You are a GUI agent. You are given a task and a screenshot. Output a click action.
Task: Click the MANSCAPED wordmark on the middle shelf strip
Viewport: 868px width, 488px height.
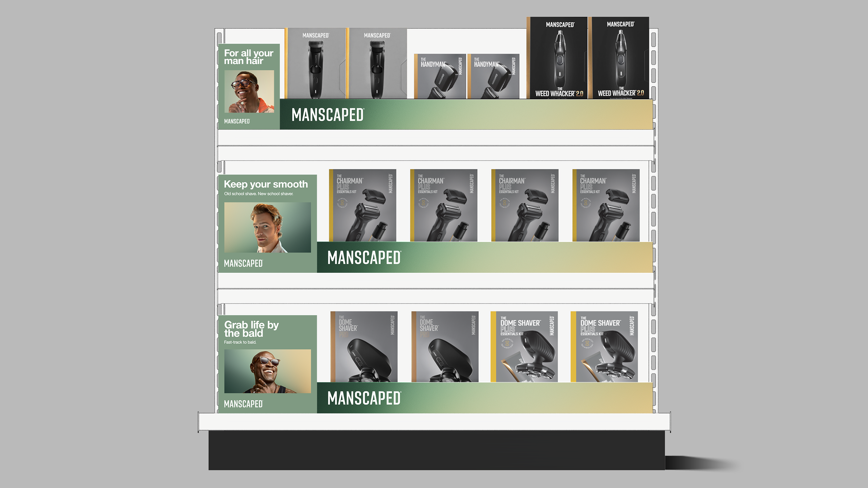coord(364,258)
